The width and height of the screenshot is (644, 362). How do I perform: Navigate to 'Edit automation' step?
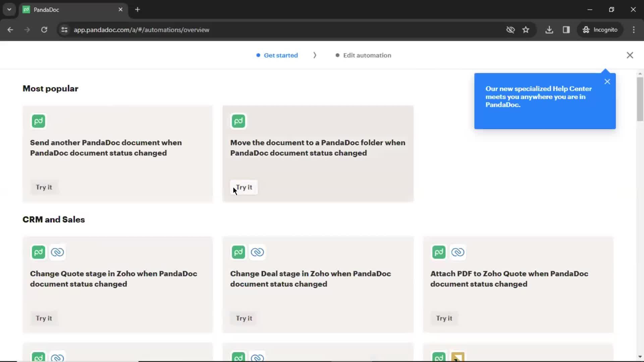click(x=367, y=55)
